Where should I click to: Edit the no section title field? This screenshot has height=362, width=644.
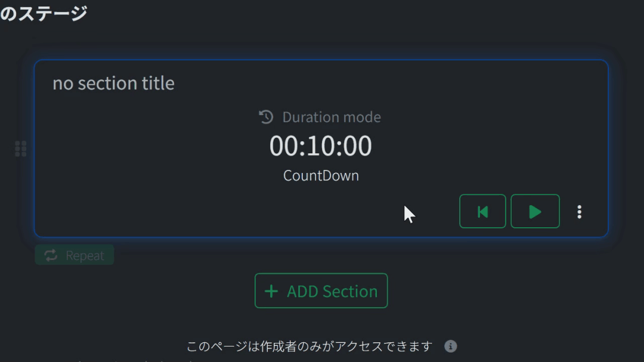[x=113, y=83]
